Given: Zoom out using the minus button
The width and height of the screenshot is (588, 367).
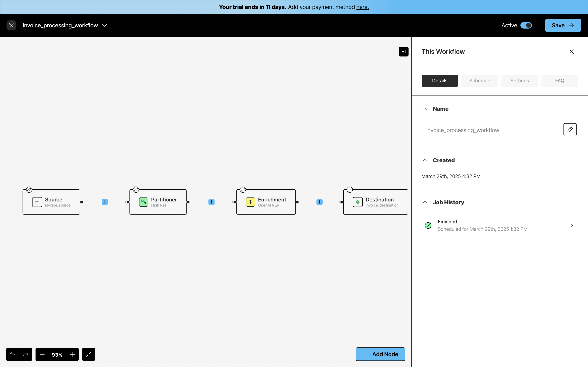Looking at the screenshot, I should click(x=42, y=354).
